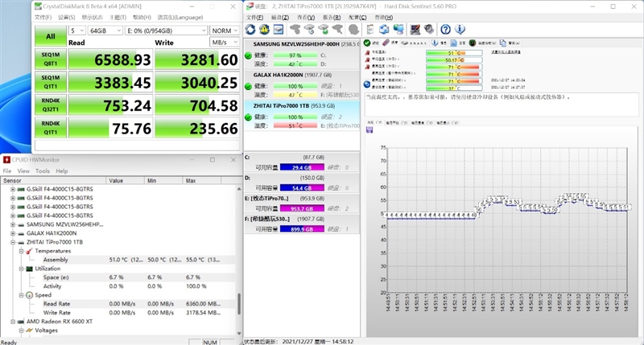Collapse the Temperatures node in HWMonitor

pyautogui.click(x=21, y=251)
